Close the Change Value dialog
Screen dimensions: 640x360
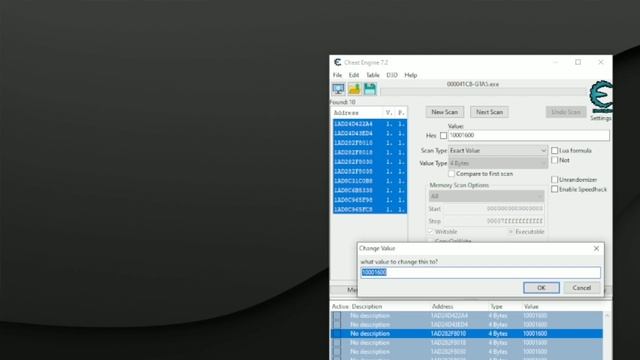pos(596,248)
